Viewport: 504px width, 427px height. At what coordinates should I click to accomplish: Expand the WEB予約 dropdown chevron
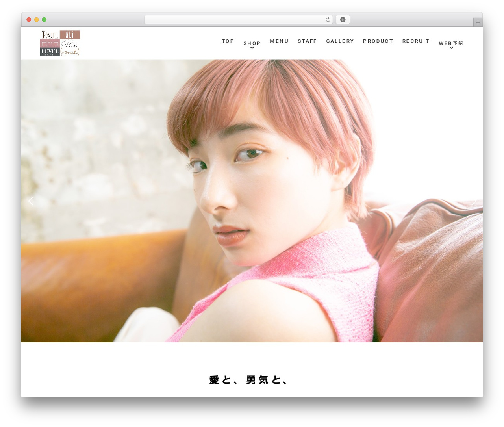451,48
